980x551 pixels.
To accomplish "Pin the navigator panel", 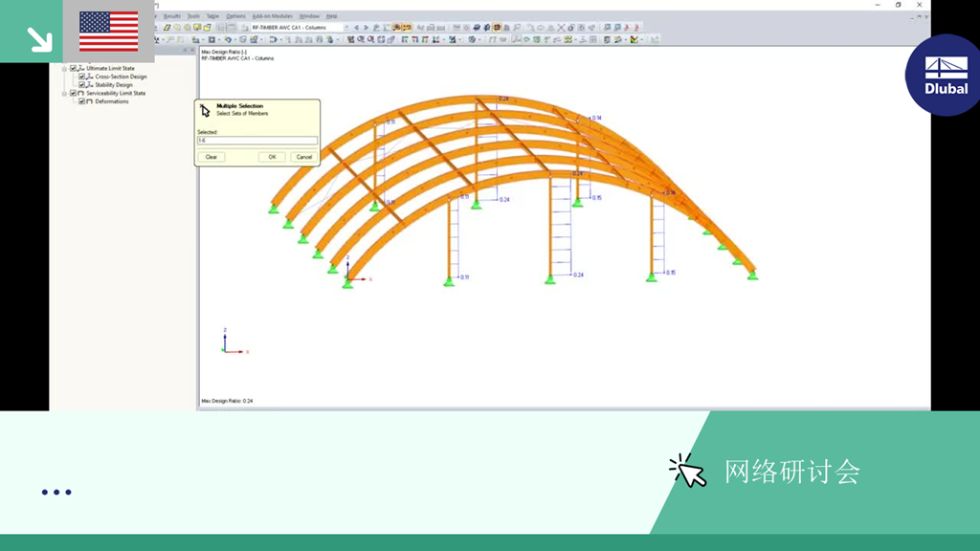I will (185, 50).
